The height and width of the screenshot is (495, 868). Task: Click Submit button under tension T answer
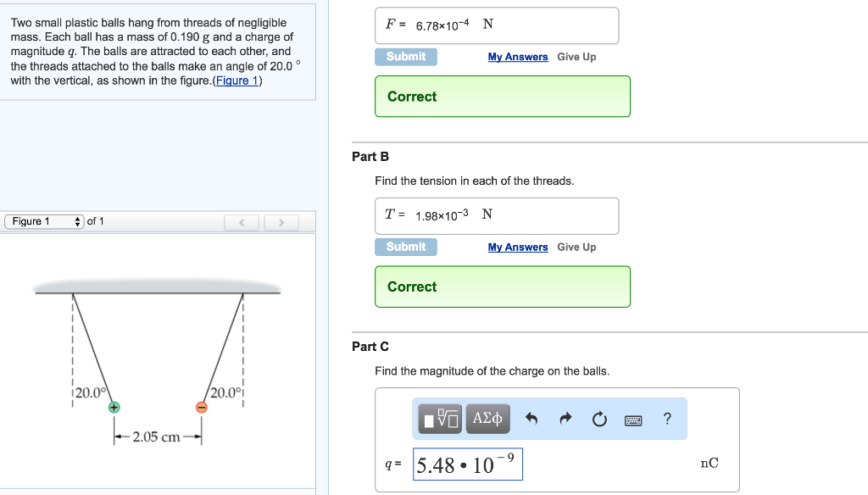[406, 247]
